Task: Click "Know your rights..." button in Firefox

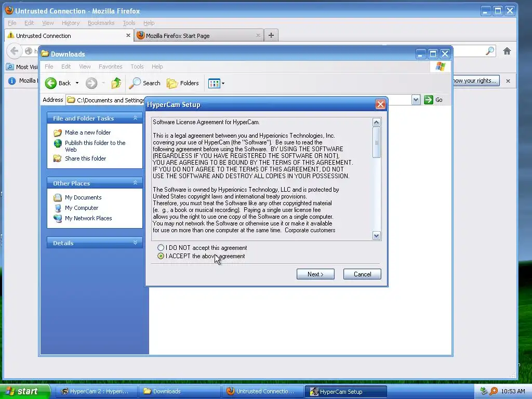Action: (x=476, y=81)
